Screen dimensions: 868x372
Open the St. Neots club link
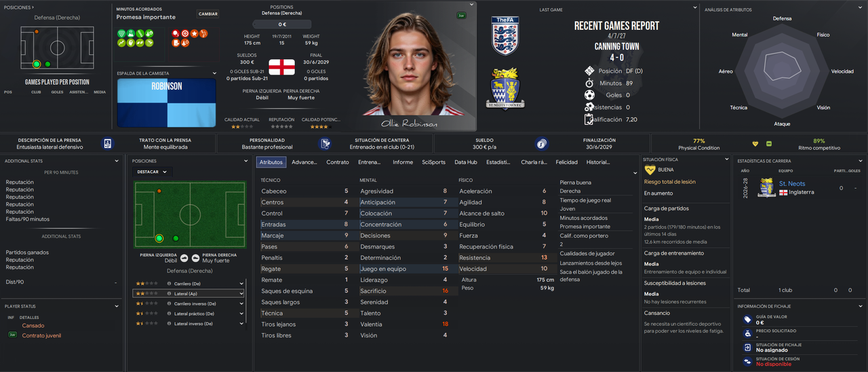pyautogui.click(x=792, y=184)
